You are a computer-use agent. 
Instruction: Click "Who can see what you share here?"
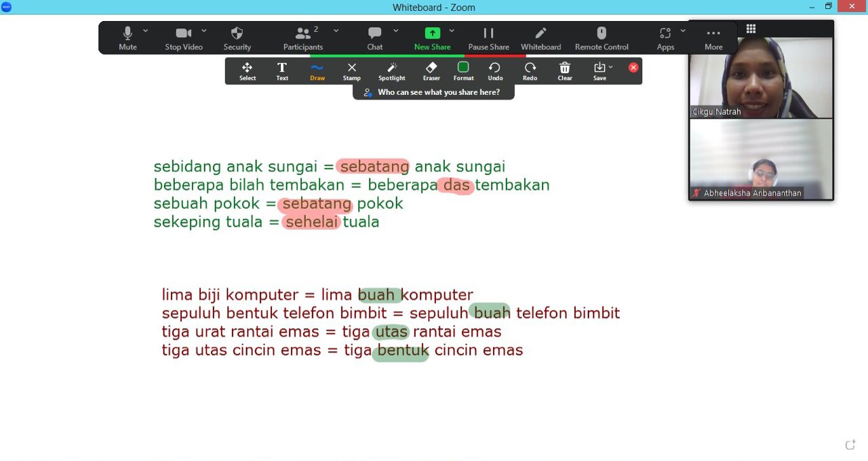(438, 92)
